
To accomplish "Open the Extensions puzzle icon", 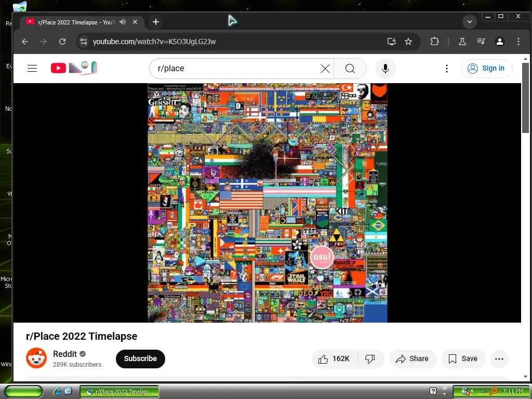I will 434,42.
